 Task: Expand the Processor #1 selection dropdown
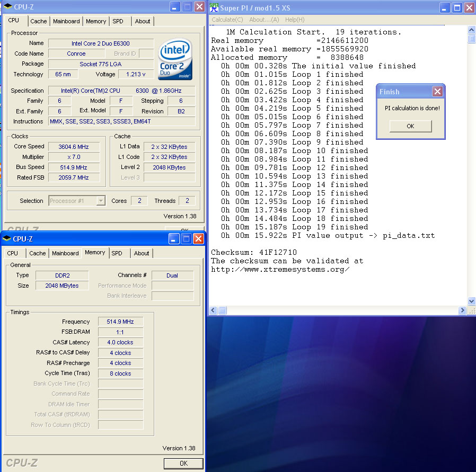tap(101, 201)
